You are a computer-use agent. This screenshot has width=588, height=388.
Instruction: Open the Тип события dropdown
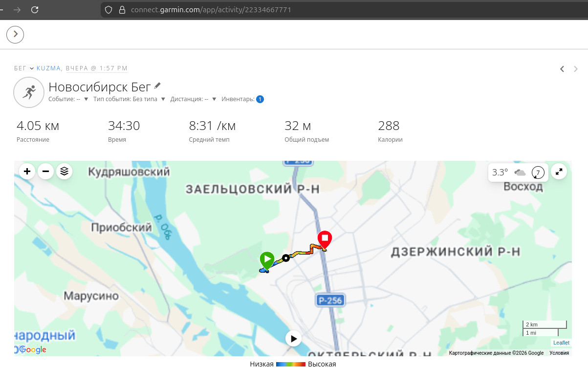129,99
